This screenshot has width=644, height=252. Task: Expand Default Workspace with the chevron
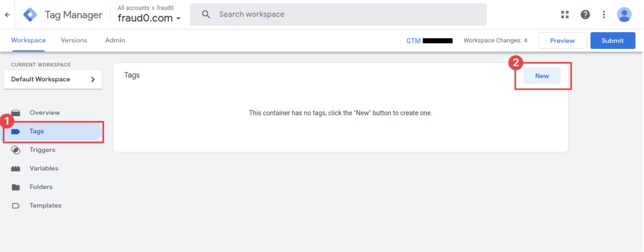[x=93, y=79]
